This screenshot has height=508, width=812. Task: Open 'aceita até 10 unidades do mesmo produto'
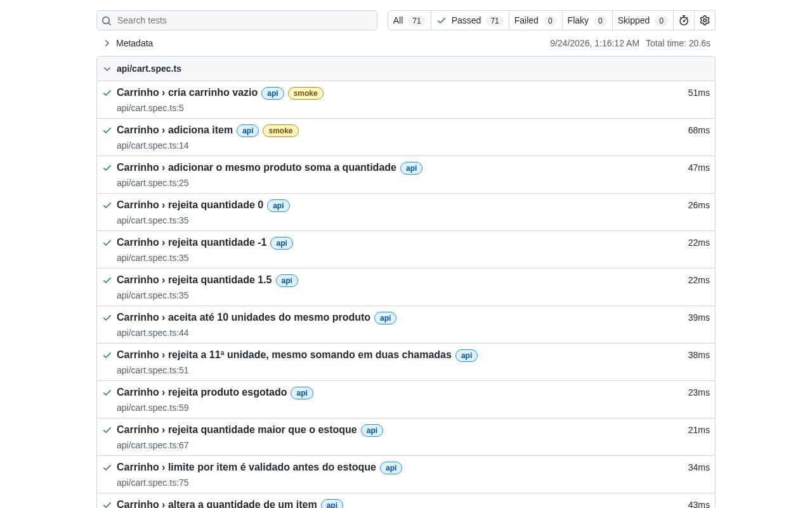(244, 317)
